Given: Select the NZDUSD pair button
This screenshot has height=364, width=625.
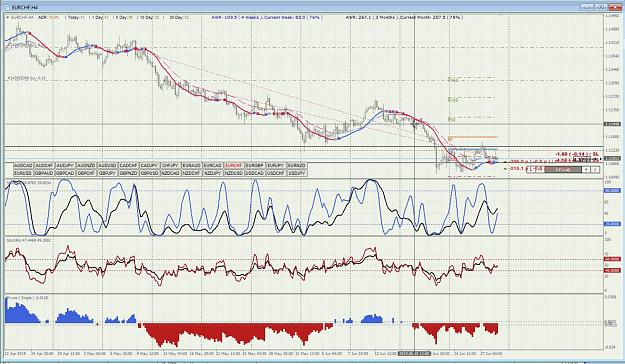Looking at the screenshot, I should (x=234, y=173).
